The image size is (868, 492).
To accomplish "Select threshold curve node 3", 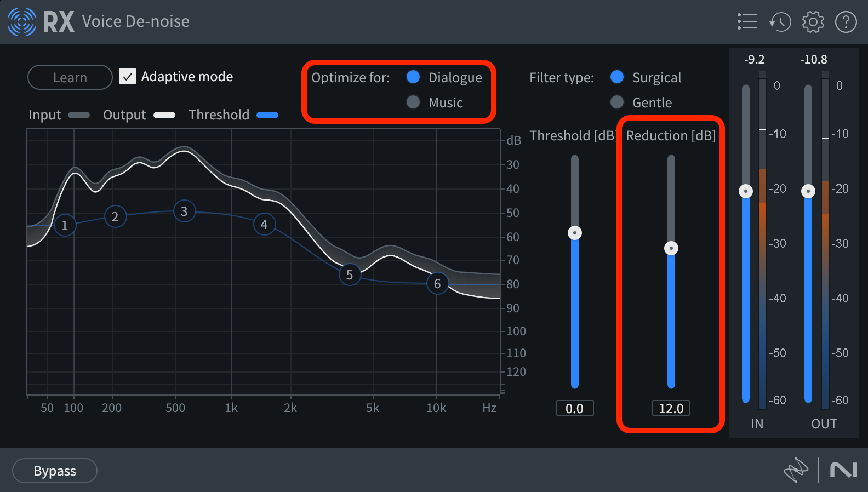I will [x=185, y=211].
